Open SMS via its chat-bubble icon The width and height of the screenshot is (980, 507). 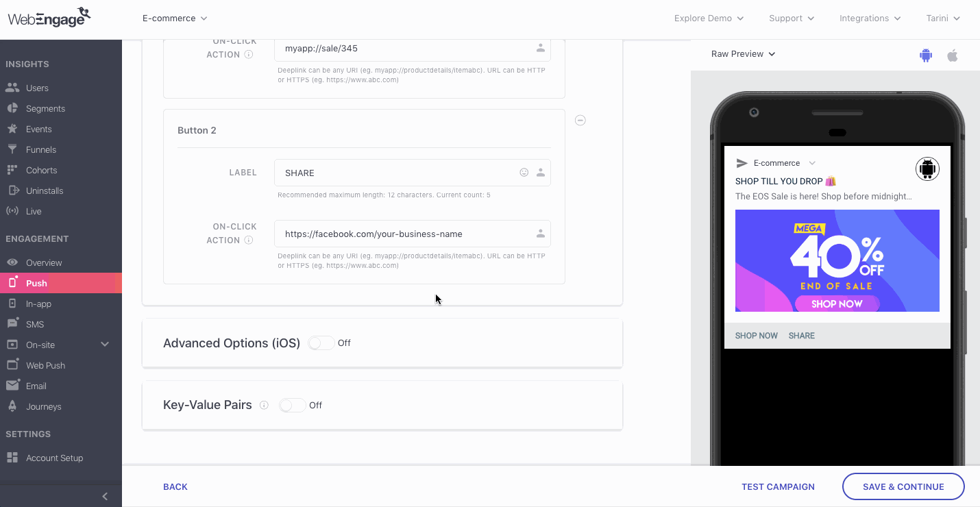click(12, 324)
